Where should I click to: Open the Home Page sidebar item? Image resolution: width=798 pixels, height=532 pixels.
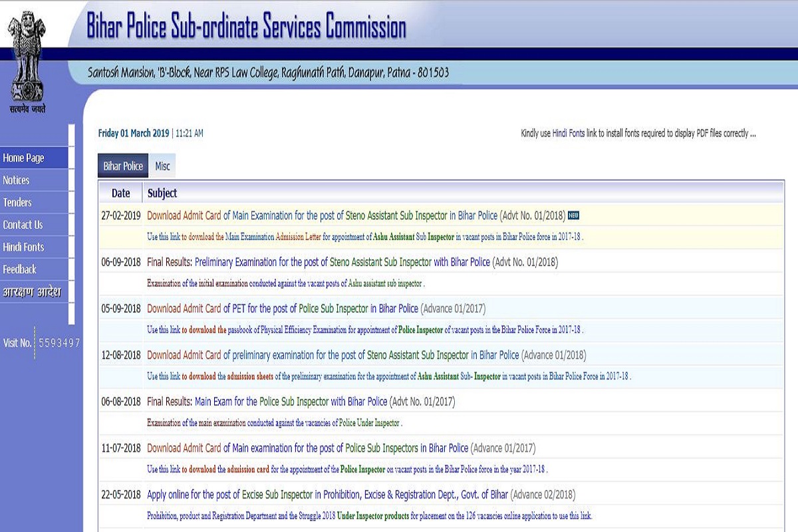coord(34,158)
